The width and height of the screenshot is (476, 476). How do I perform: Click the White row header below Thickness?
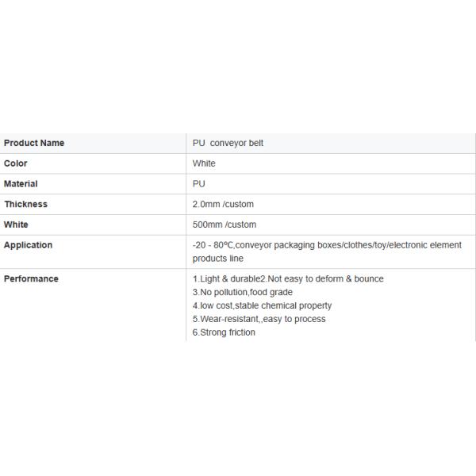coord(16,225)
